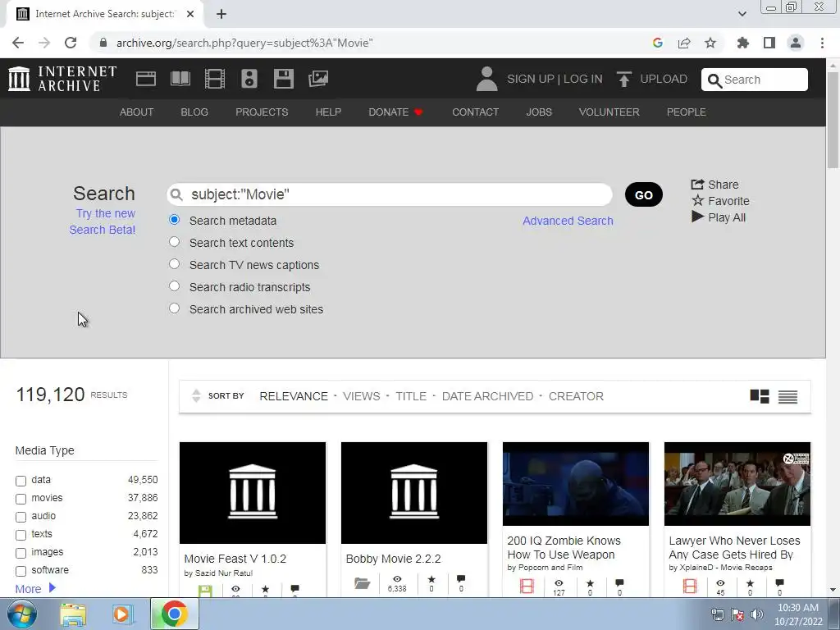Screen dimensions: 840x630
Task: Click SIGN UP link
Action: [531, 79]
